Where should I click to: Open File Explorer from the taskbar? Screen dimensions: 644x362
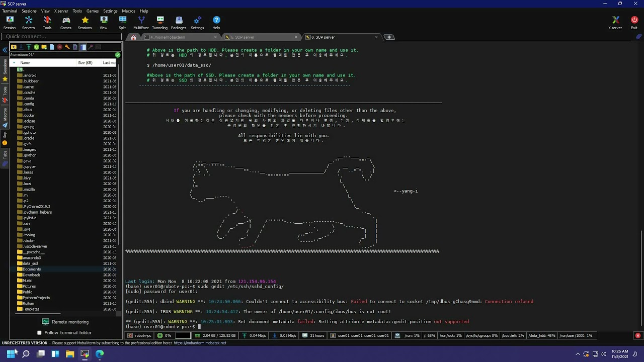tap(70, 354)
